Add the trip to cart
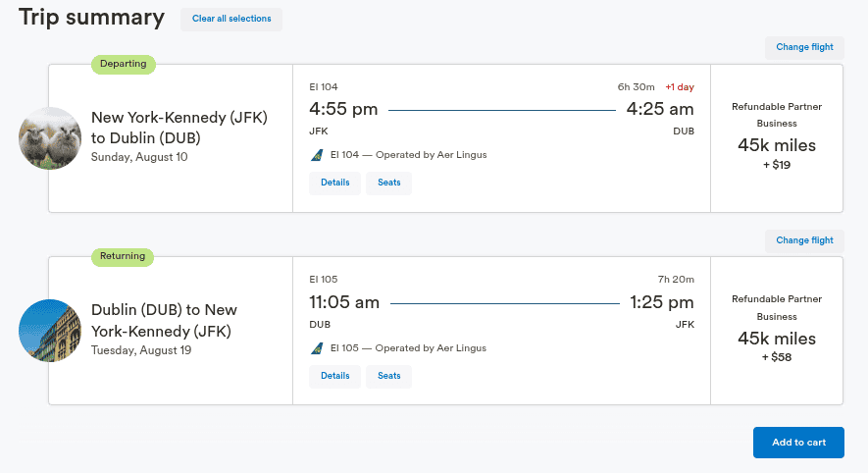 (798, 443)
